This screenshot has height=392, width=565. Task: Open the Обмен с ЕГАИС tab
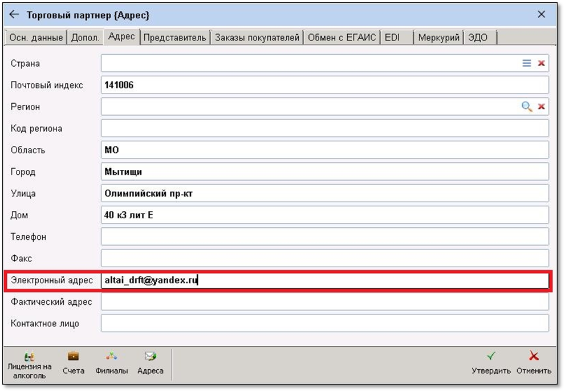(342, 38)
